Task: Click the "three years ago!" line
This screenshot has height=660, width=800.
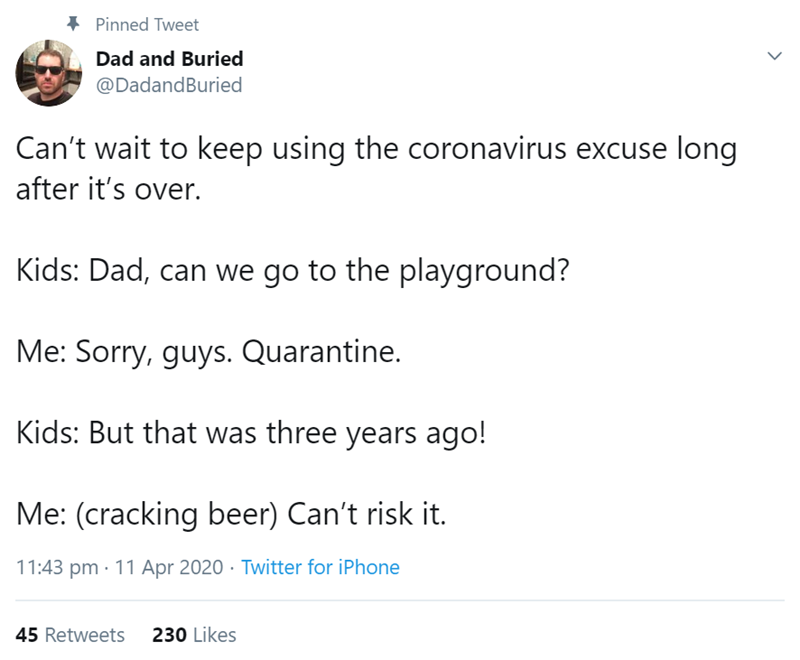Action: pyautogui.click(x=250, y=433)
